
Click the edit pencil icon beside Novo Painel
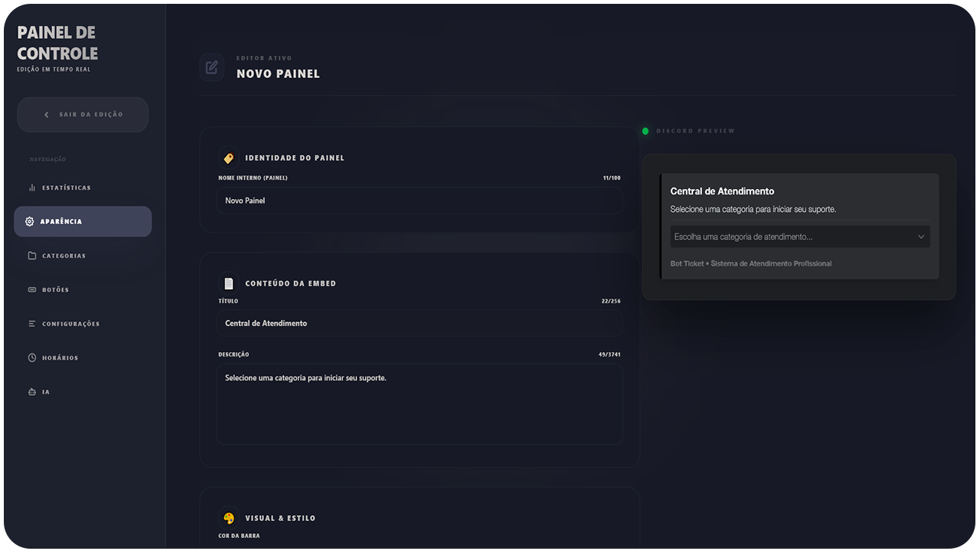point(212,67)
